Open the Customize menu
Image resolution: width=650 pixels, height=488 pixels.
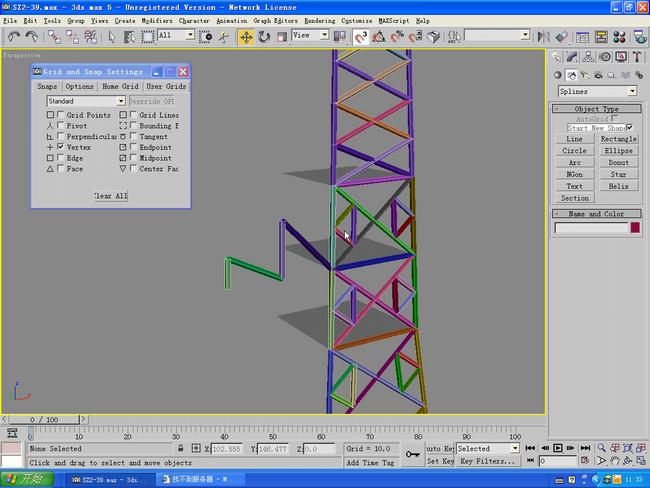[x=357, y=21]
